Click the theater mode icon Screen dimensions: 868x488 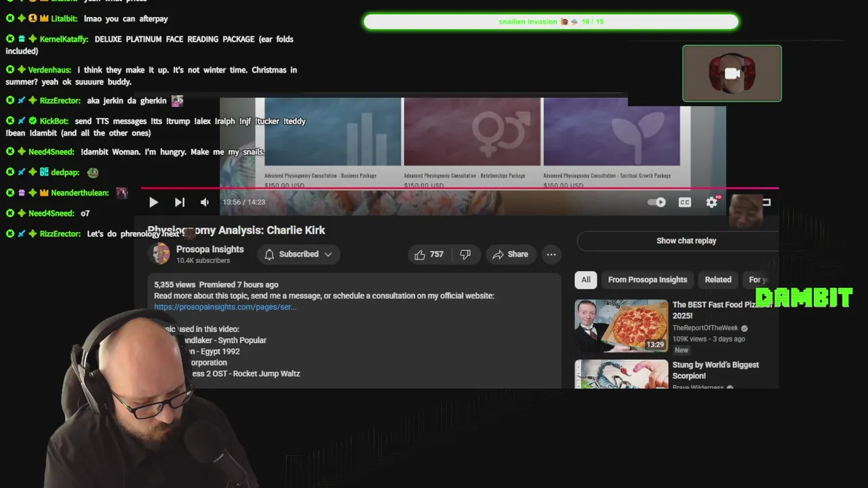click(766, 202)
